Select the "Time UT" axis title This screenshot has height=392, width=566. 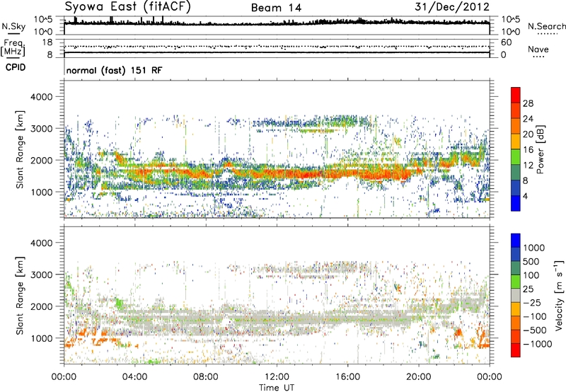277,388
